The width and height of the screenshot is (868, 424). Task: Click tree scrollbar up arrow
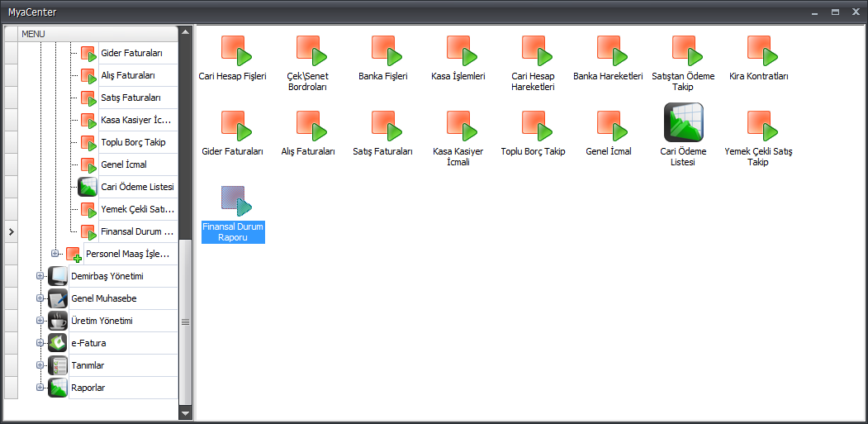click(x=185, y=31)
